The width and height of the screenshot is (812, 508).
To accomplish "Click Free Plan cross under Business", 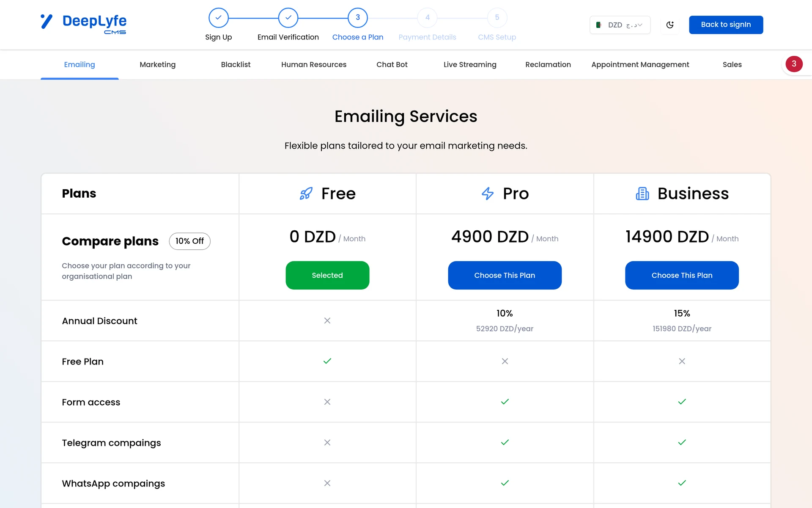I will tap(682, 361).
